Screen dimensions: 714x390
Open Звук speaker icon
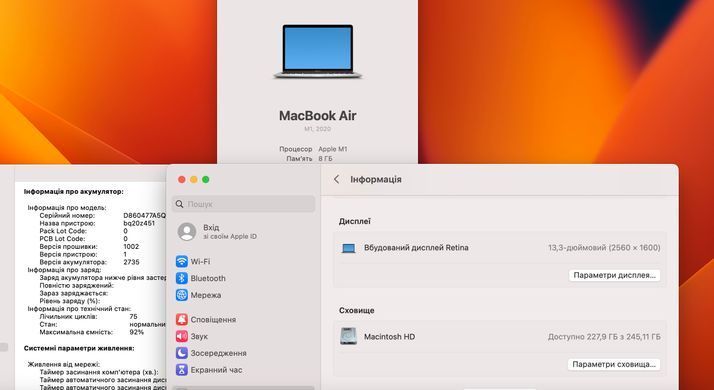tap(182, 336)
